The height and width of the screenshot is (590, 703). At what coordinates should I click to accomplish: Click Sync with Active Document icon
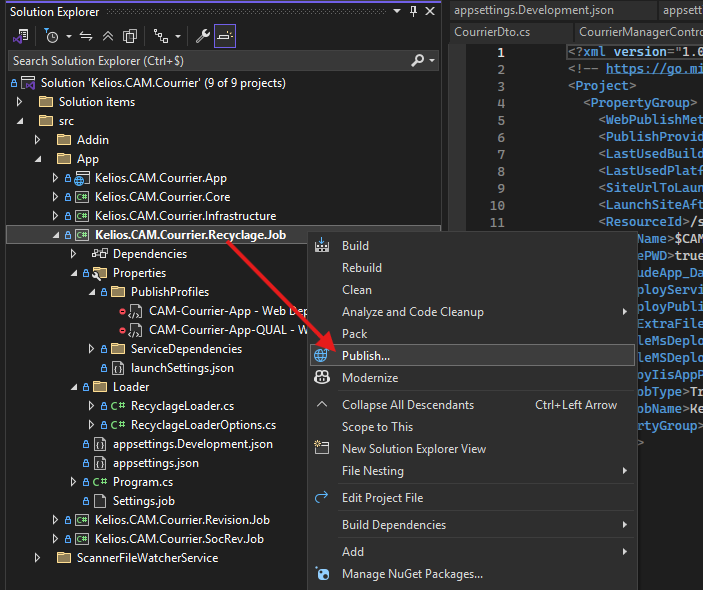click(86, 36)
